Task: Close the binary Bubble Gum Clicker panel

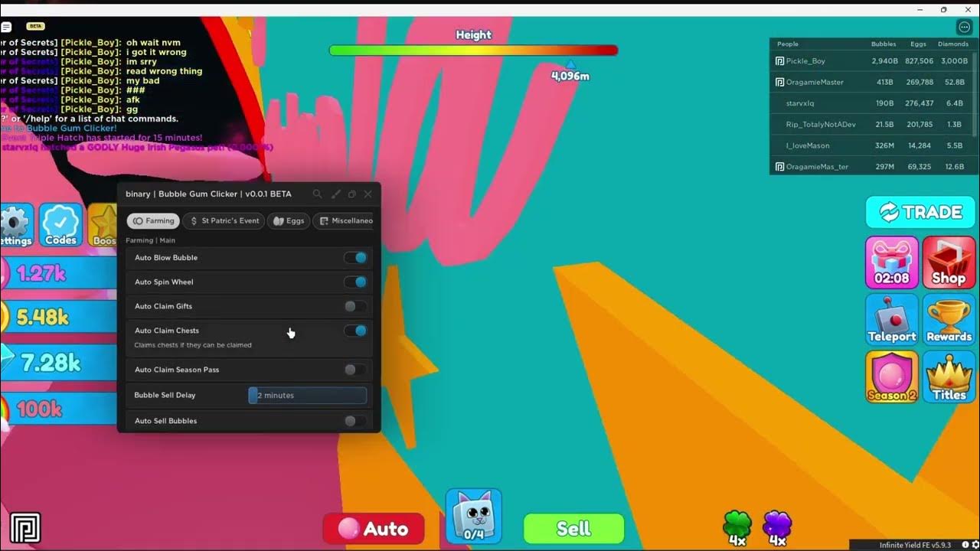Action: point(367,194)
